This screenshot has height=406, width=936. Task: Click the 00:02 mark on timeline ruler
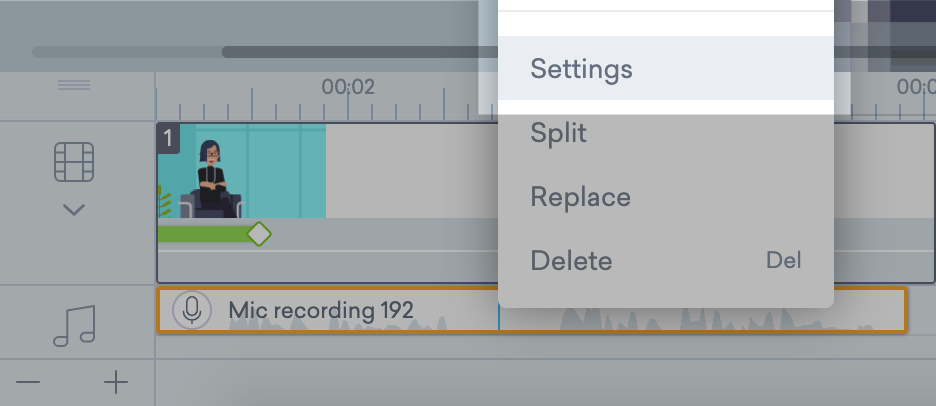[348, 87]
